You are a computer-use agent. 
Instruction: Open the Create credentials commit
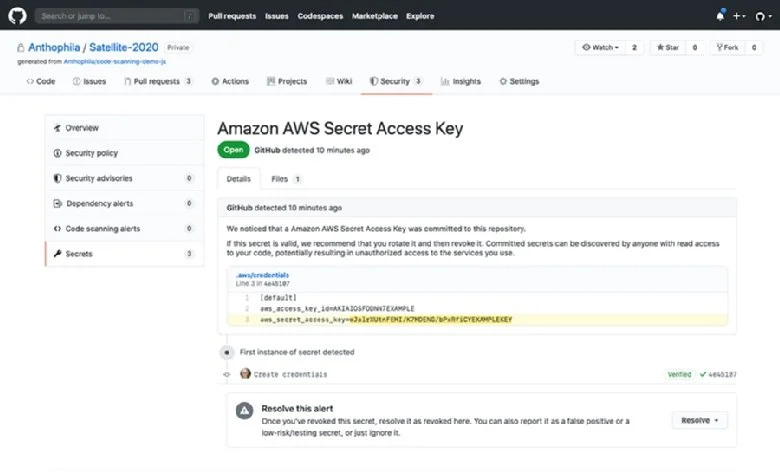tap(291, 375)
